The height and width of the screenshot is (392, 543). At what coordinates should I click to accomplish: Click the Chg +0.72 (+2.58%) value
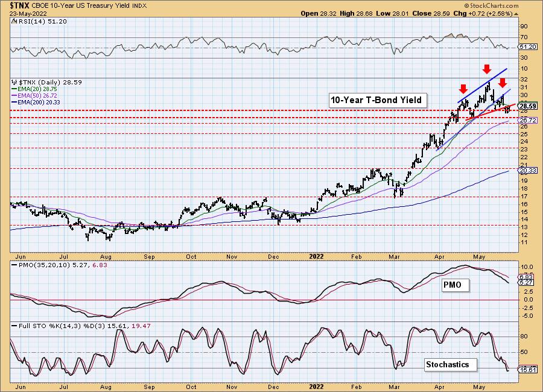click(483, 13)
